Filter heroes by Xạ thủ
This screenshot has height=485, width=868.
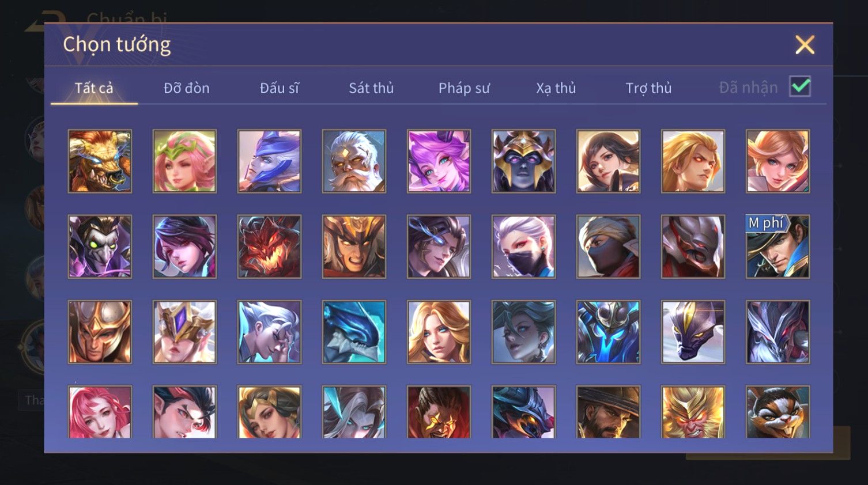pos(556,88)
